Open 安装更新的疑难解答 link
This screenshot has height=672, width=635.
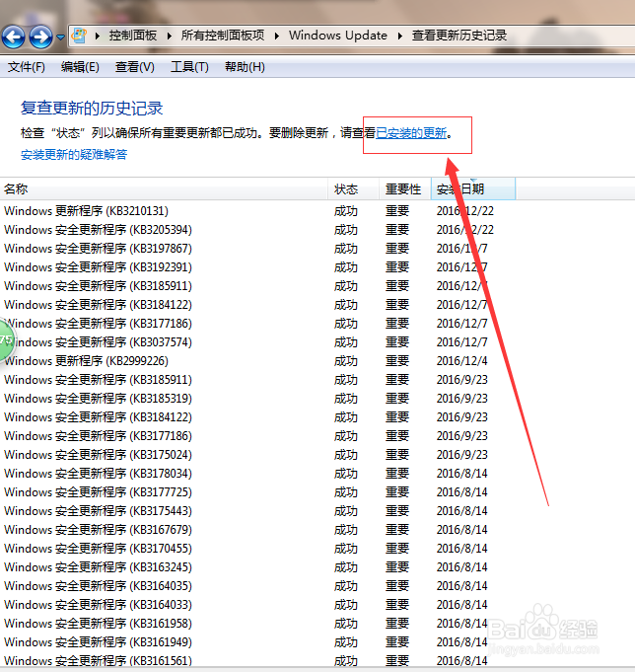click(74, 155)
